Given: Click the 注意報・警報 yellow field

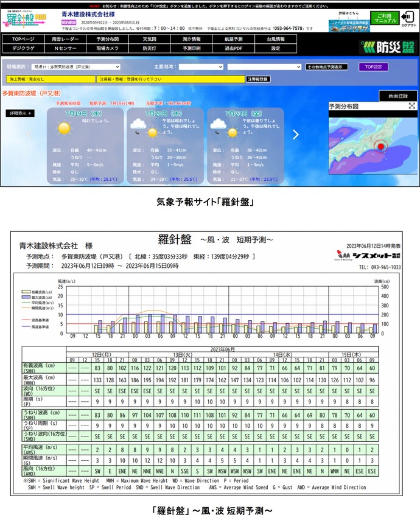Looking at the screenshot, I should [171, 79].
